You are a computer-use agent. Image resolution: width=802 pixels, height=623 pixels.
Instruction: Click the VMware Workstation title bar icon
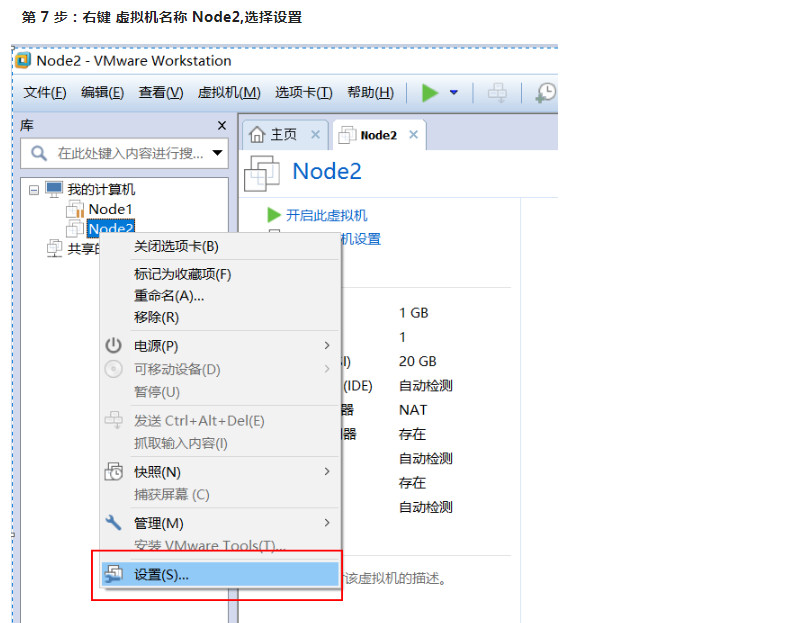(23, 60)
